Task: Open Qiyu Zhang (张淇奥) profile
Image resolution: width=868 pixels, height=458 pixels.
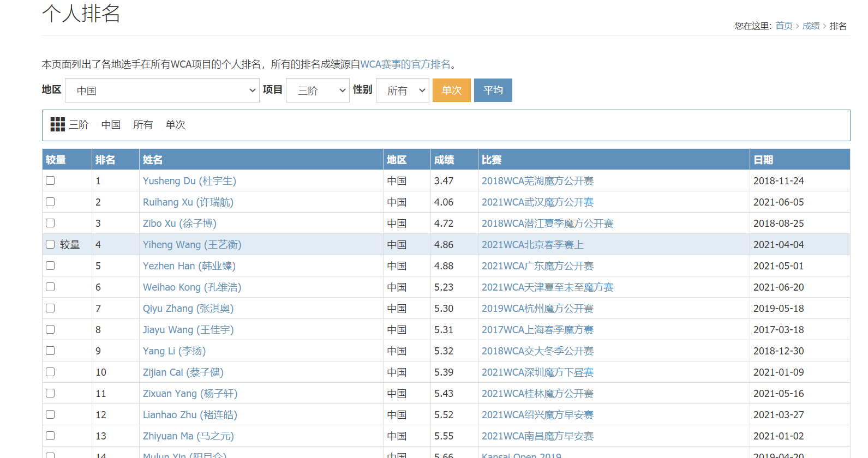Action: tap(188, 308)
